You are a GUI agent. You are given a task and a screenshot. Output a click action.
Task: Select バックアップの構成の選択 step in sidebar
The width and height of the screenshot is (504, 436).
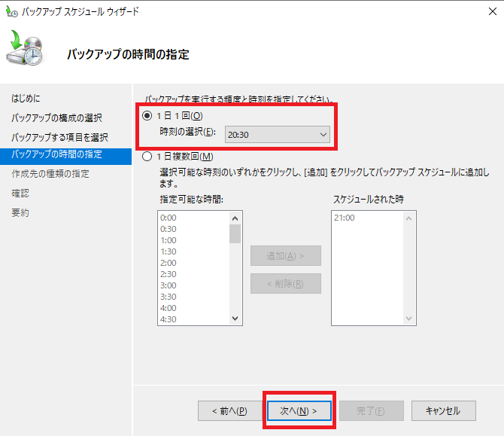pos(56,118)
